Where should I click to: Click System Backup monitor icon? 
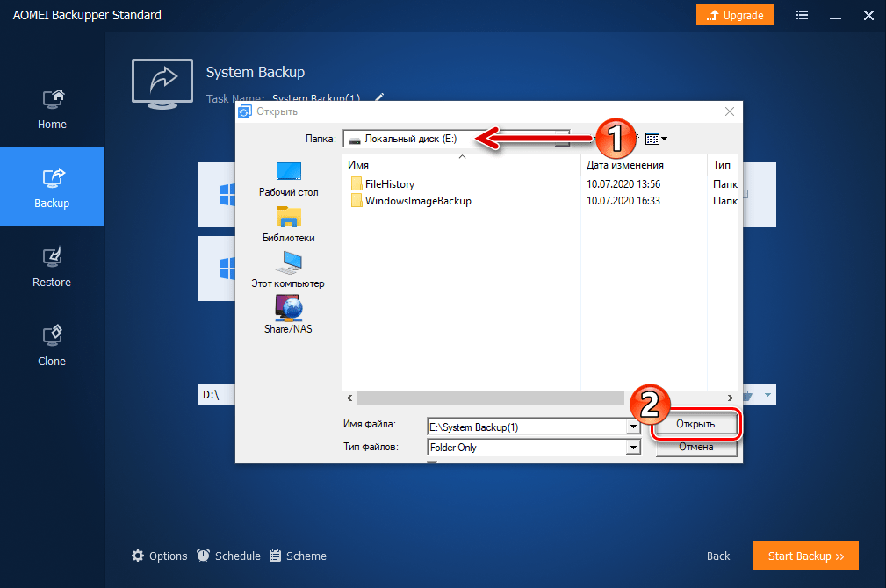click(x=162, y=83)
